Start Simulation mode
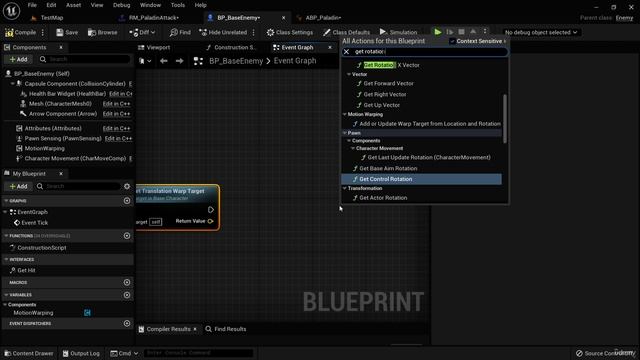This screenshot has height=360, width=640. click(398, 32)
